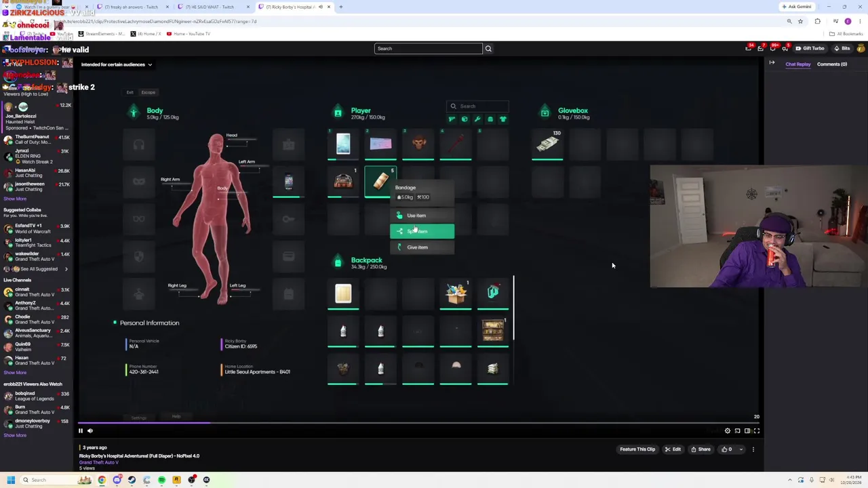This screenshot has height=488, width=868.
Task: Pause the clip playback
Action: (x=80, y=430)
